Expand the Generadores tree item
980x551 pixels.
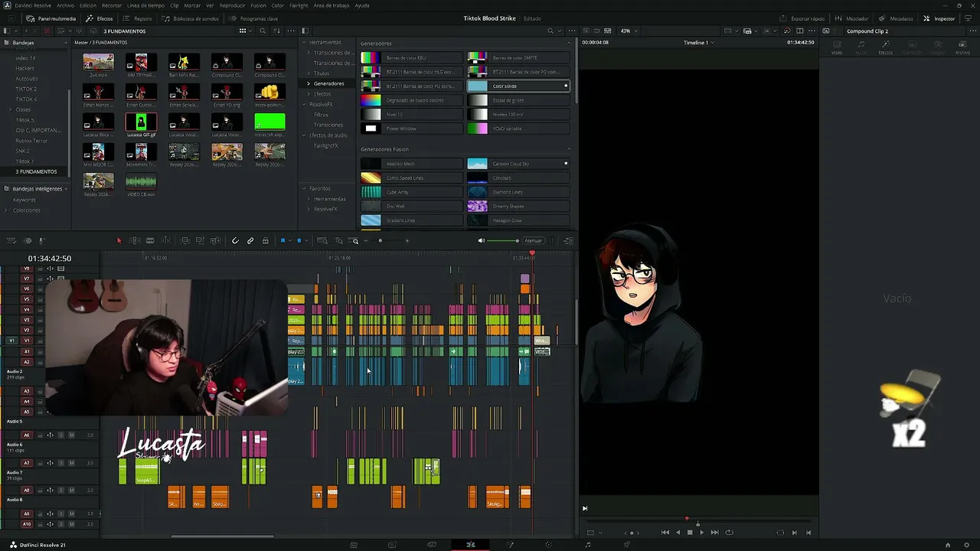tap(309, 83)
